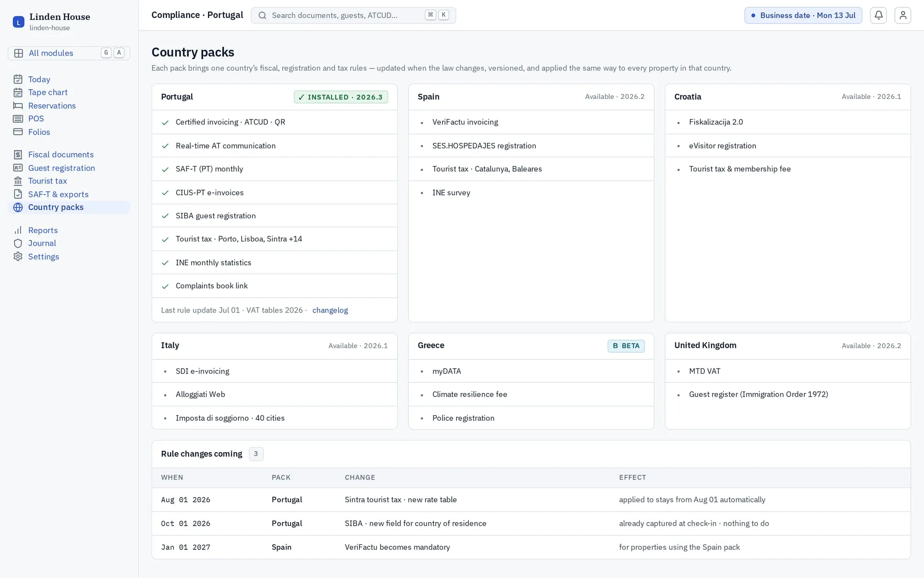Click the Folios card icon
Screen dimensions: 924x578
pos(18,132)
